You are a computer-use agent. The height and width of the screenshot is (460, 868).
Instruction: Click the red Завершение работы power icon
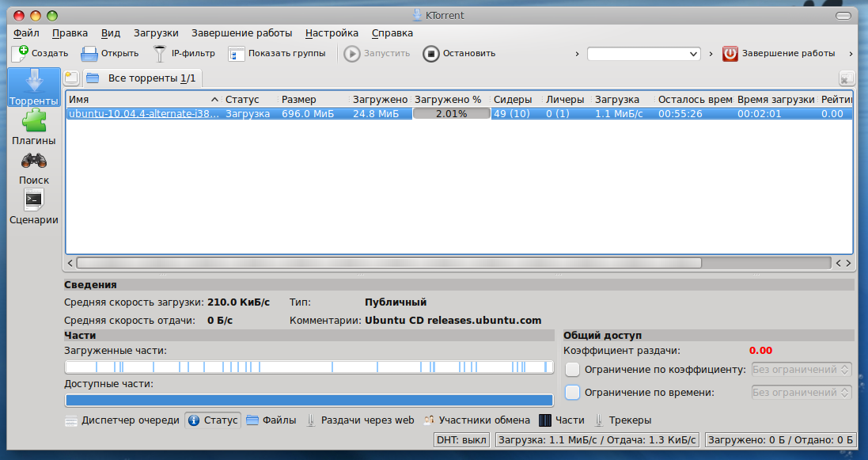(730, 54)
